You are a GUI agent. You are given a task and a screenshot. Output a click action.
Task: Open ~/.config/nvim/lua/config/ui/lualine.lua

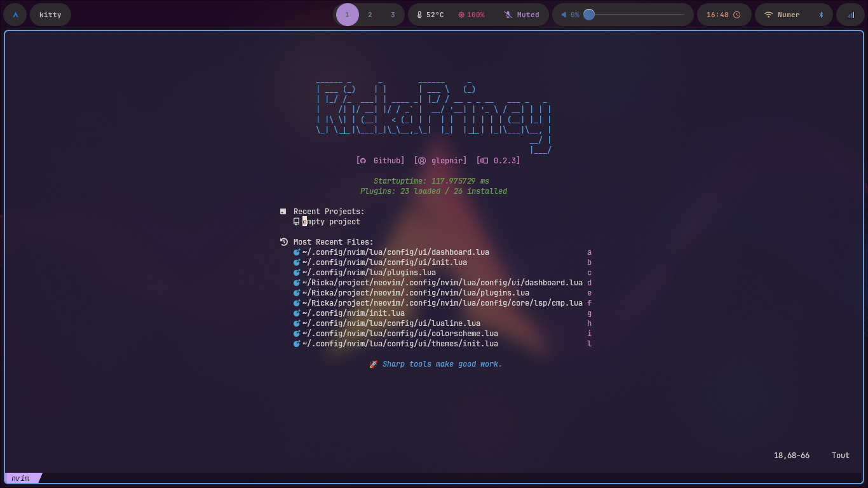(x=391, y=323)
